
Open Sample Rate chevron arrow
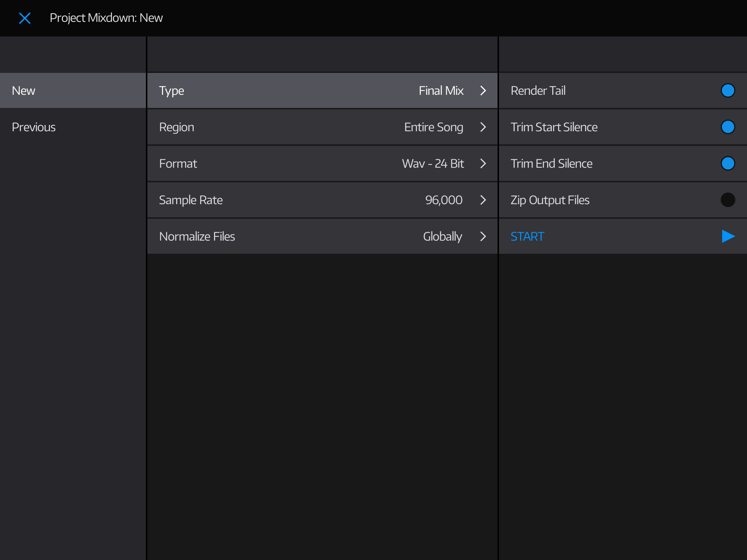pyautogui.click(x=483, y=200)
